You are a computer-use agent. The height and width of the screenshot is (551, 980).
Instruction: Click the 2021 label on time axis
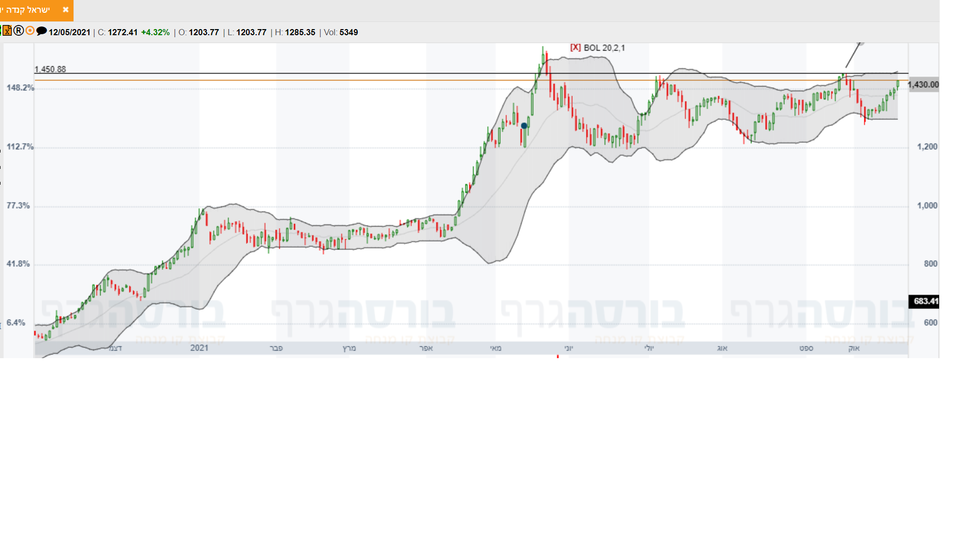click(x=199, y=348)
